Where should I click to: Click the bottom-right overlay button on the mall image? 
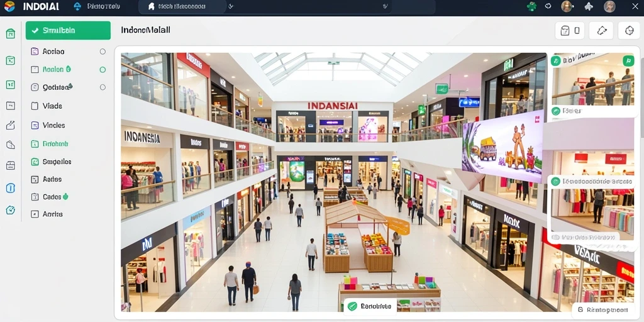click(x=602, y=310)
